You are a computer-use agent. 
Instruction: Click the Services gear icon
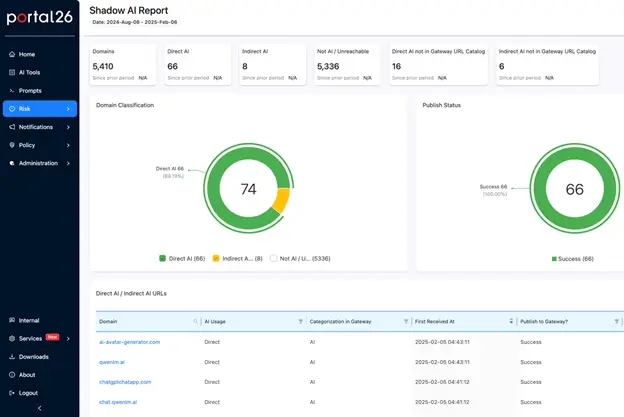pyautogui.click(x=12, y=339)
